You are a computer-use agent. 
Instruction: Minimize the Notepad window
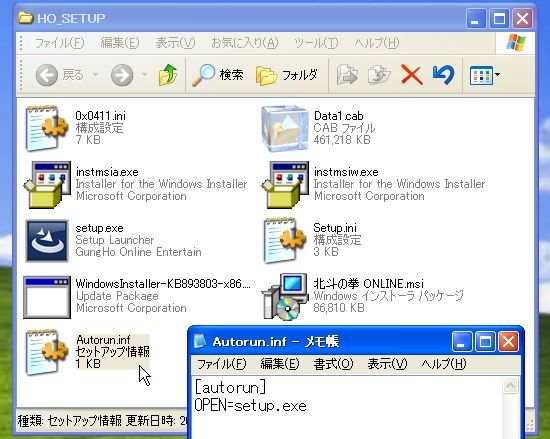pyautogui.click(x=462, y=341)
